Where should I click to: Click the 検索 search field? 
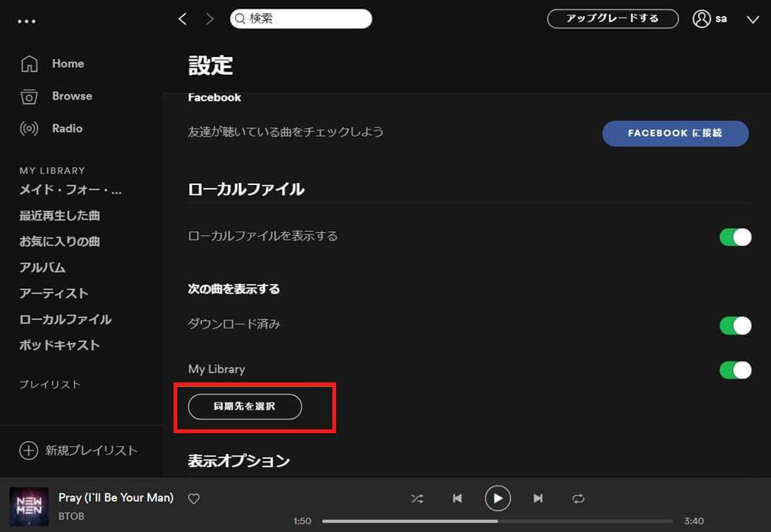pos(301,19)
